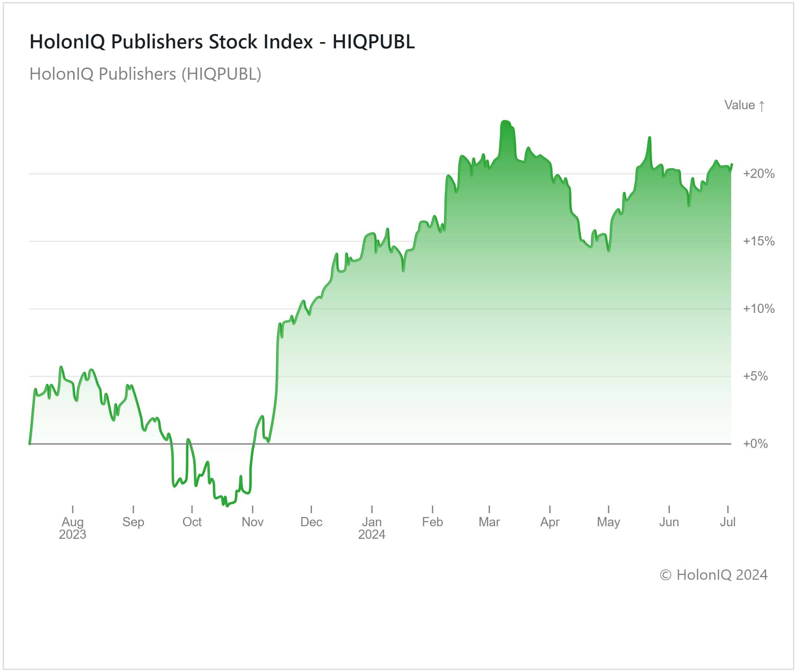Click the +5% y-axis label
Screen dimensions: 797x672
(755, 376)
